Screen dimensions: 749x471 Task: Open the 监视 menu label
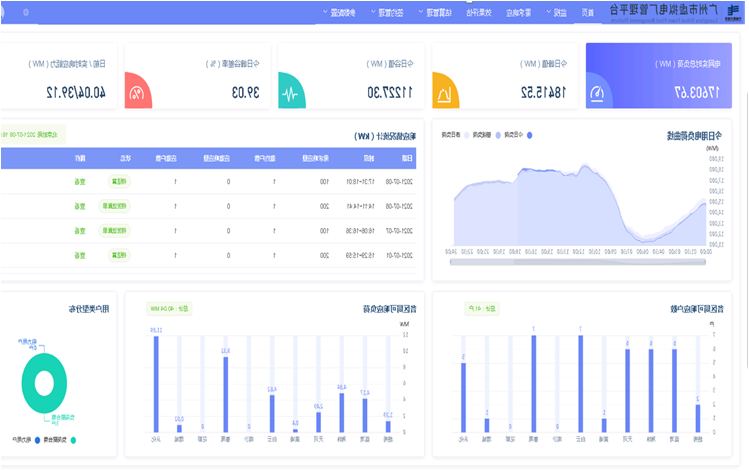tap(560, 12)
